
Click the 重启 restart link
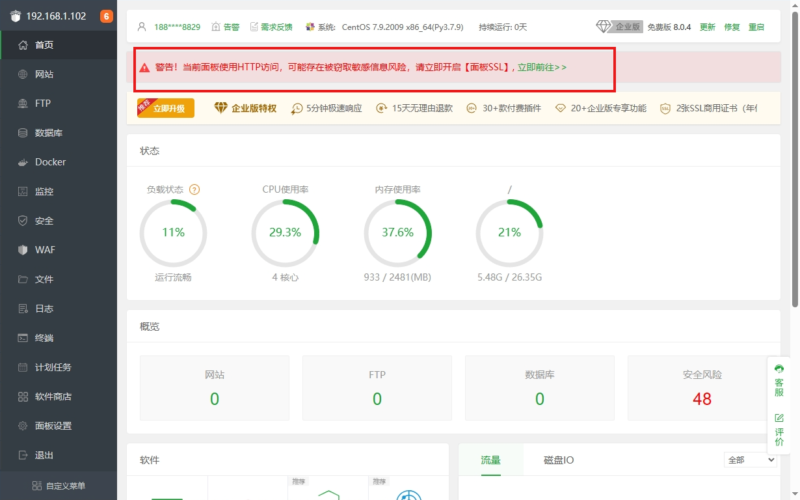756,27
